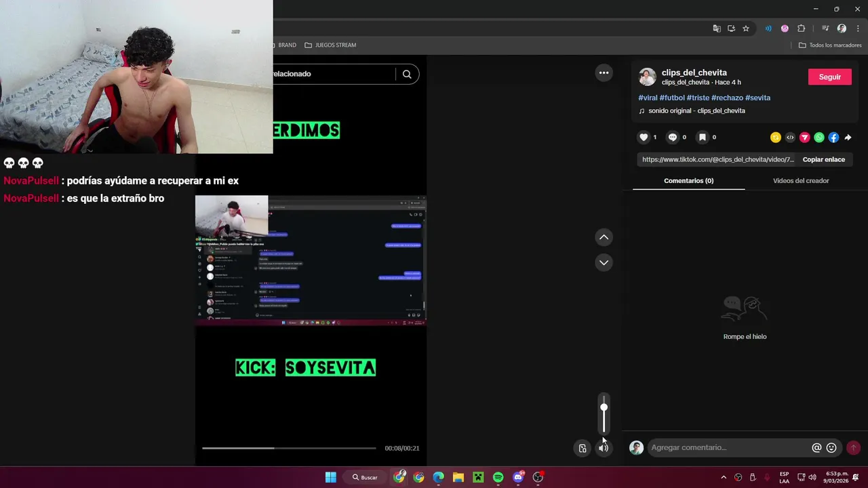Open the three-dot video options menu

coord(604,73)
